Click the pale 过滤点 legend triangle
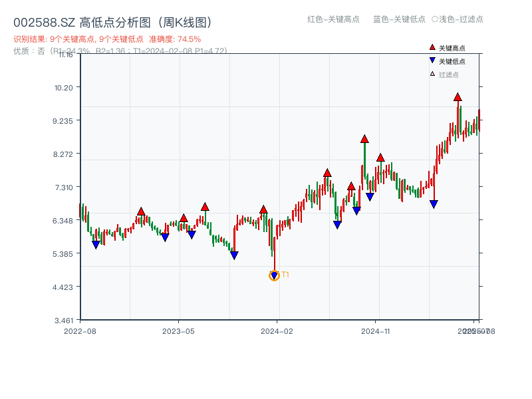532x399 pixels. 432,74
